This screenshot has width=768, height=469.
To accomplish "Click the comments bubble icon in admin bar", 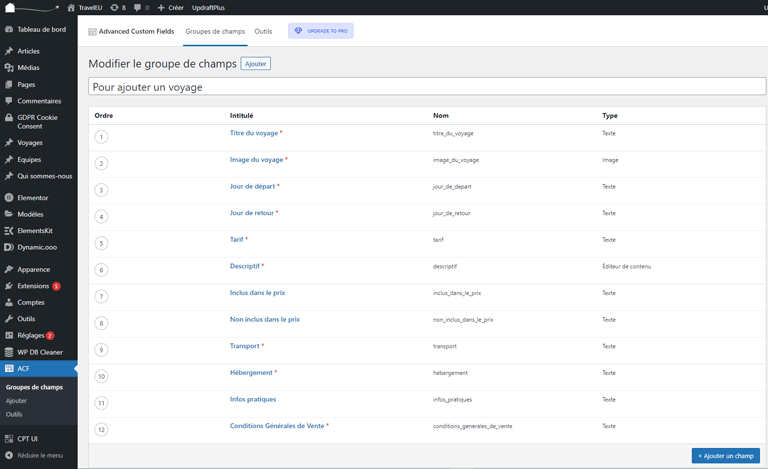I will click(x=140, y=7).
